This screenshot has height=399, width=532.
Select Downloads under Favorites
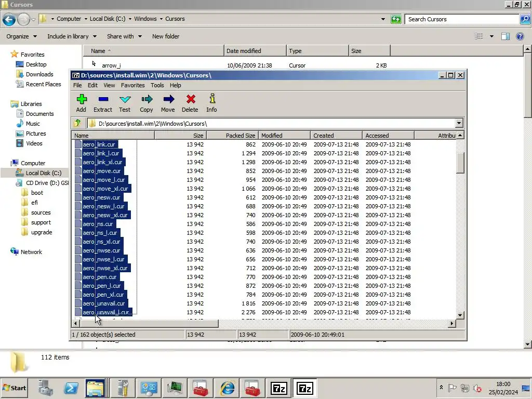point(35,74)
